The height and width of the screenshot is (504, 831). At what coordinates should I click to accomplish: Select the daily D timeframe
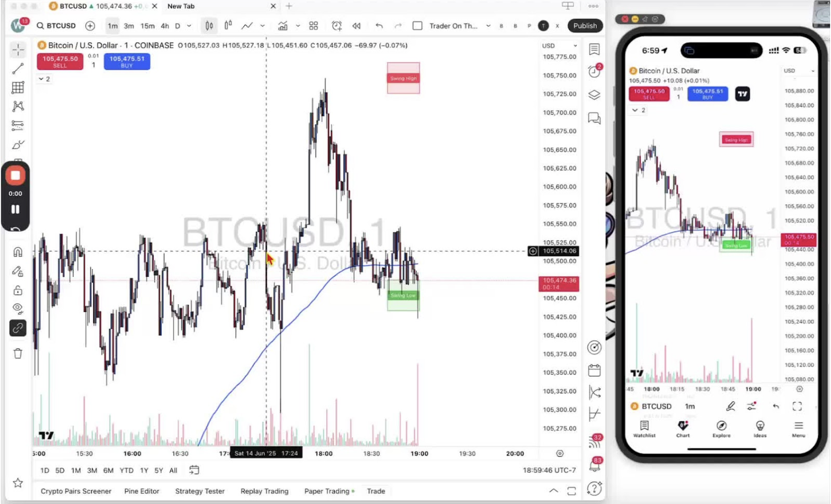coord(178,26)
